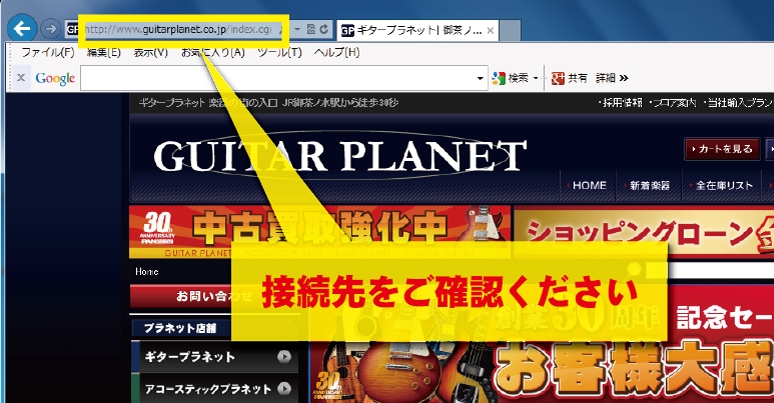
Task: Close the Google toolbar with X
Action: coord(21,78)
